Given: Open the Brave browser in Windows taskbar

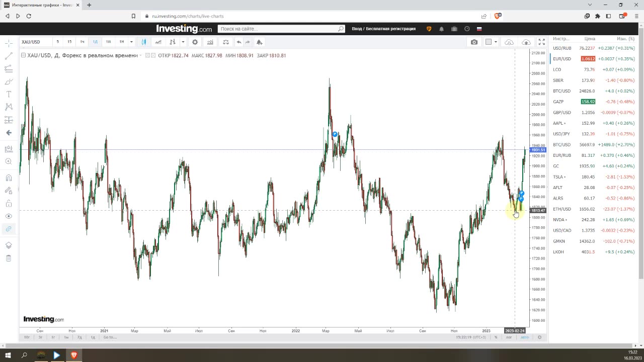Looking at the screenshot, I should pos(74,355).
